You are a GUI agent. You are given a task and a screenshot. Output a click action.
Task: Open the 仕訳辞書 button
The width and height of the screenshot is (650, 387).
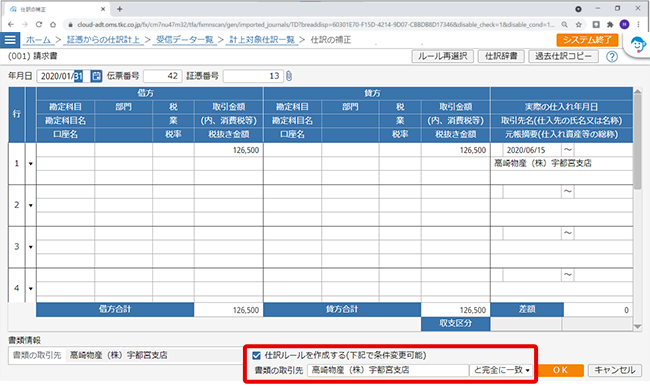501,56
